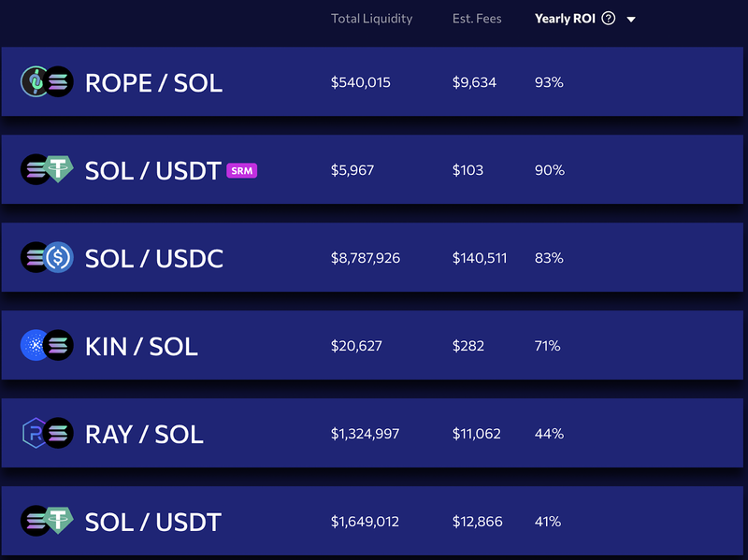Click the Solana logo in the KIN/SOL pair
The image size is (748, 560).
tap(56, 346)
